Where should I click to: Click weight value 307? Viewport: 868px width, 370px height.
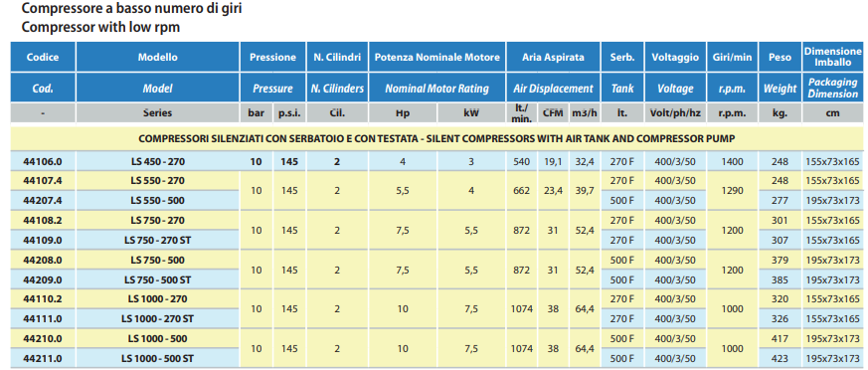coord(780,241)
